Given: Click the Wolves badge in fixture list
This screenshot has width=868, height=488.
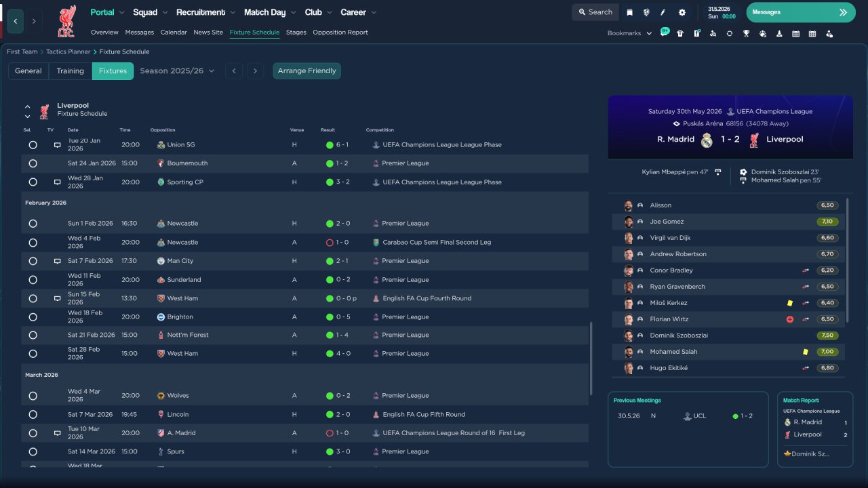Looking at the screenshot, I should coord(161,396).
